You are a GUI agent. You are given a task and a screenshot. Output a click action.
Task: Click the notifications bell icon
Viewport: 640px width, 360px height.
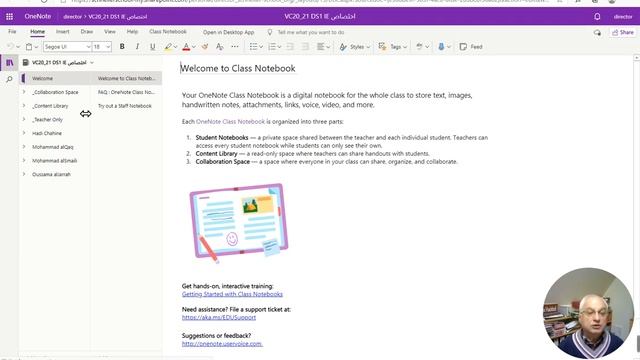tap(597, 17)
